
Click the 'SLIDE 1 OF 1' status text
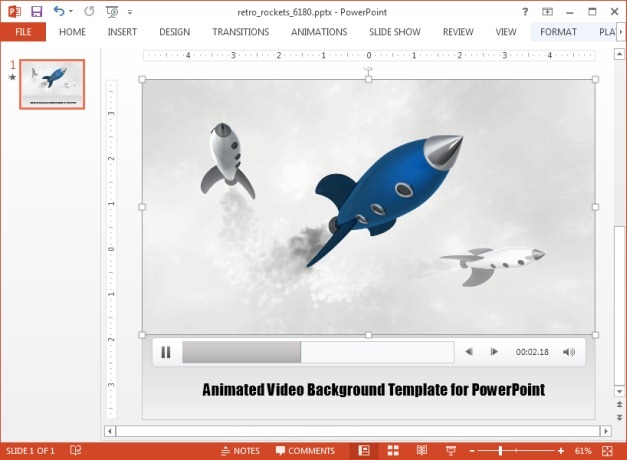point(30,451)
